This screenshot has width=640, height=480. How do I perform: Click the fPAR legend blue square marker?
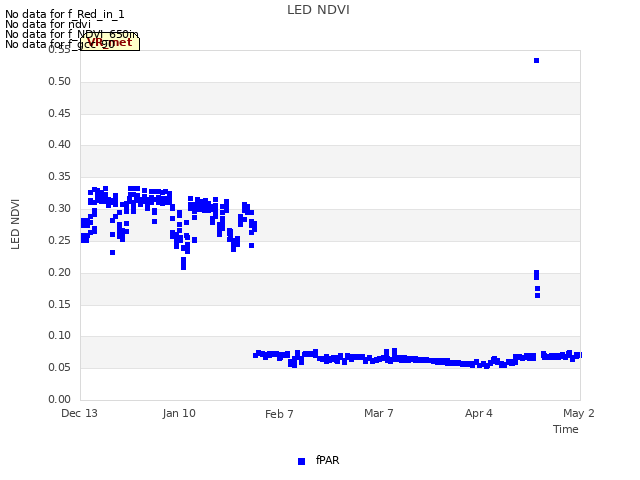click(301, 461)
